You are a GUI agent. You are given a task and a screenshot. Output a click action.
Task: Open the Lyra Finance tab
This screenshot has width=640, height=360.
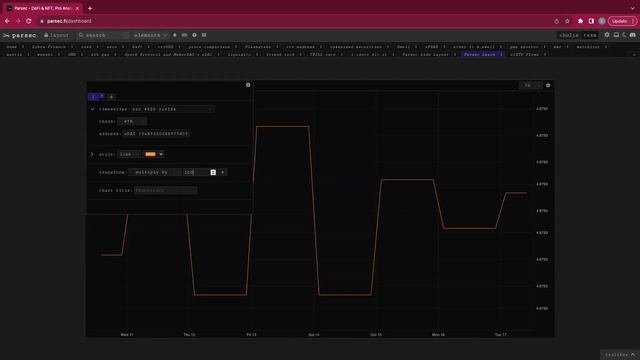tap(49, 47)
